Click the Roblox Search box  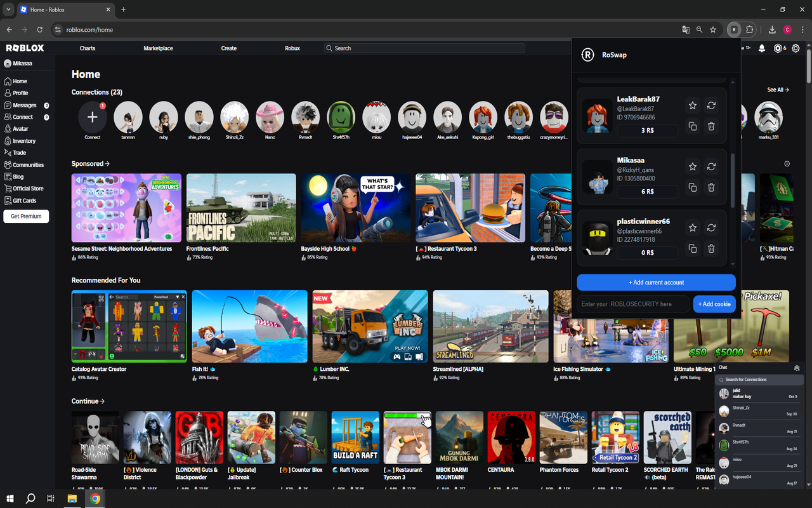tap(424, 48)
